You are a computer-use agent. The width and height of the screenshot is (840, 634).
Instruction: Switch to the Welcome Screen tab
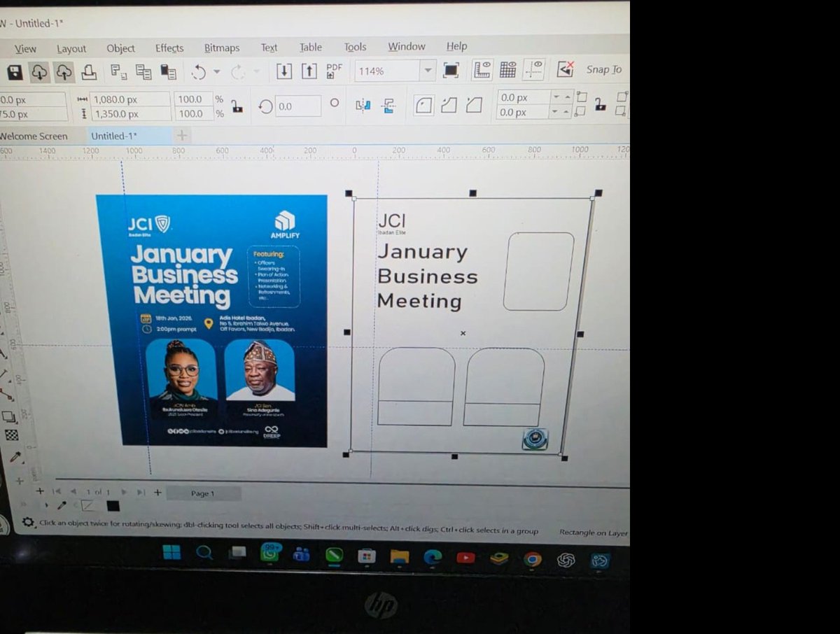click(34, 136)
